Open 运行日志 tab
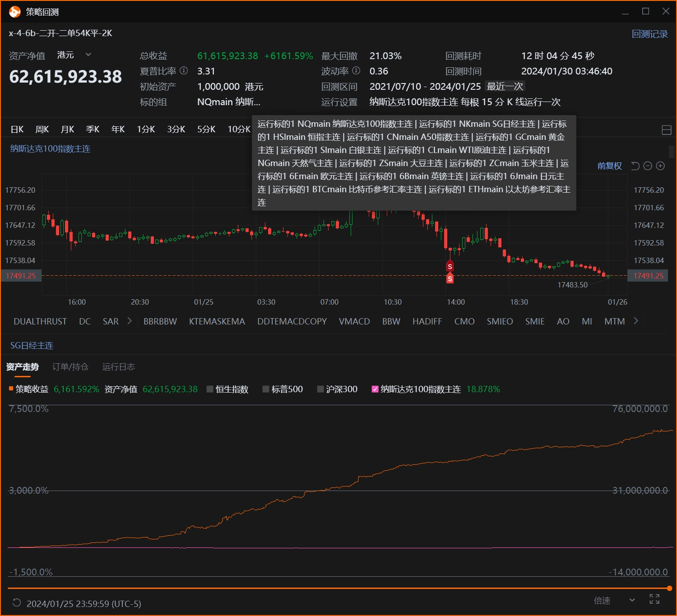Viewport: 677px width, 616px height. [x=119, y=366]
